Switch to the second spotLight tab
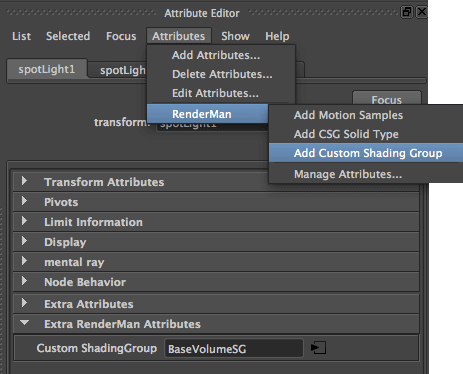Image resolution: width=463 pixels, height=374 pixels. pos(118,70)
